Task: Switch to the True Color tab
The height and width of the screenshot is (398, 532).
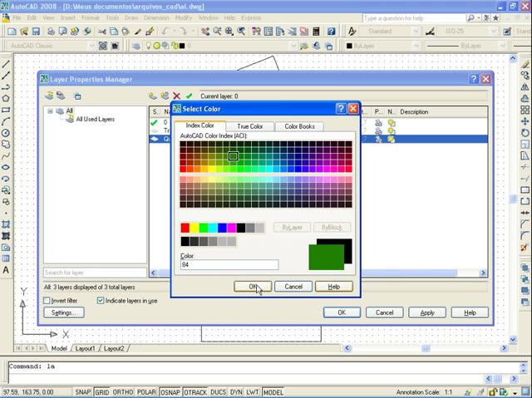Action: [249, 126]
